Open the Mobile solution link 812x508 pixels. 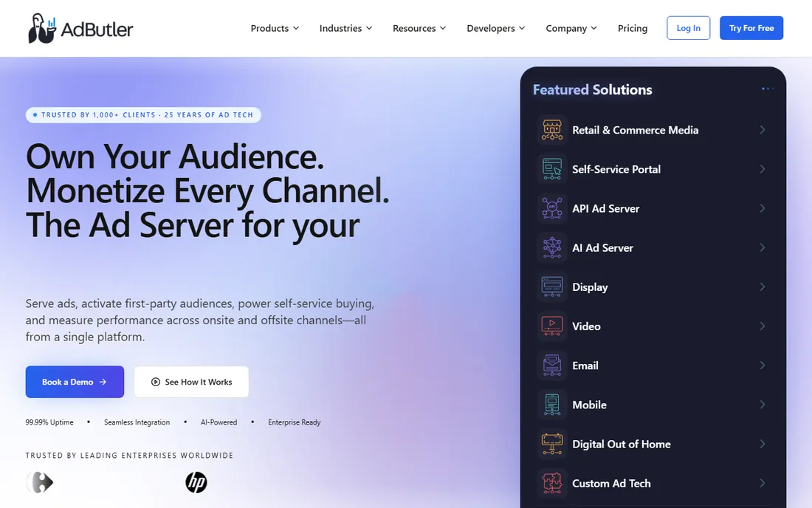coord(653,405)
